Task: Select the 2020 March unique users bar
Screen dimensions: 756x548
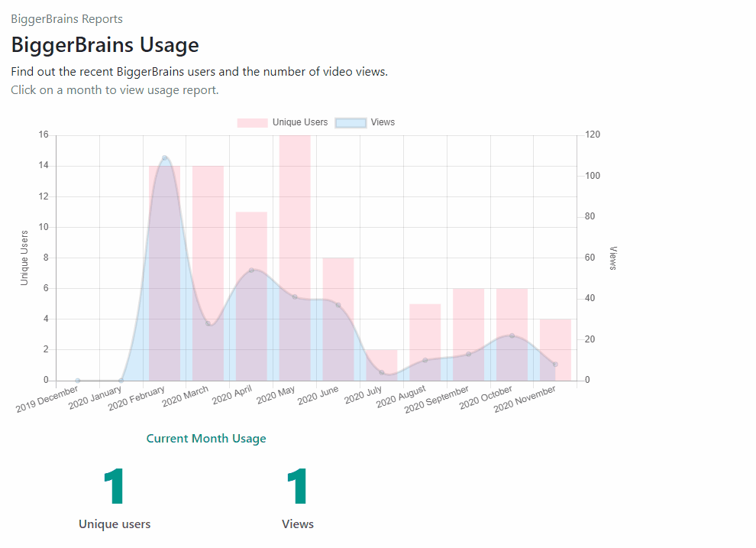Action: click(x=208, y=273)
